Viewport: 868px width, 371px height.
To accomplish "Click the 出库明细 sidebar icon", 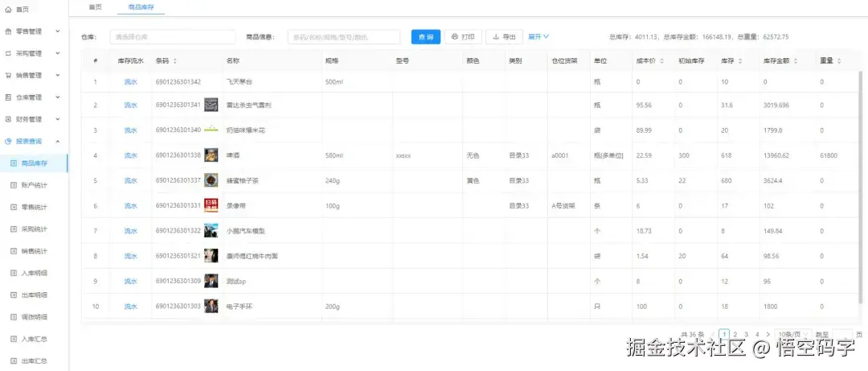I will tap(14, 295).
